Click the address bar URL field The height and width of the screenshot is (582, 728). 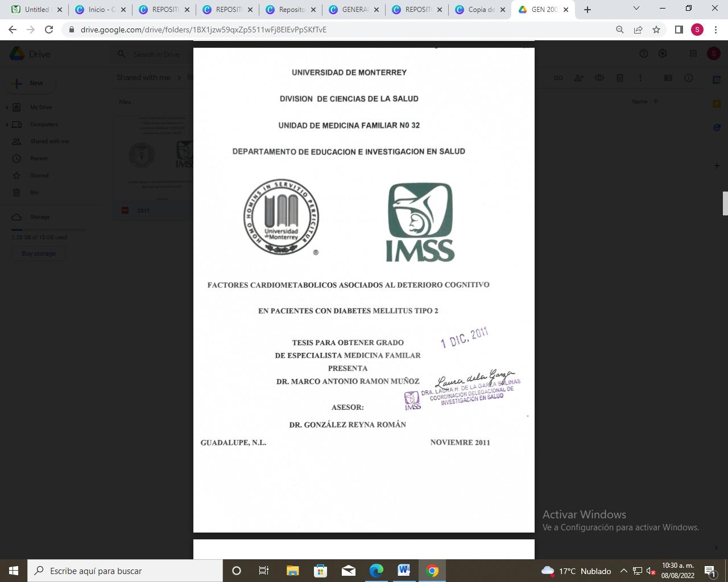[341, 30]
